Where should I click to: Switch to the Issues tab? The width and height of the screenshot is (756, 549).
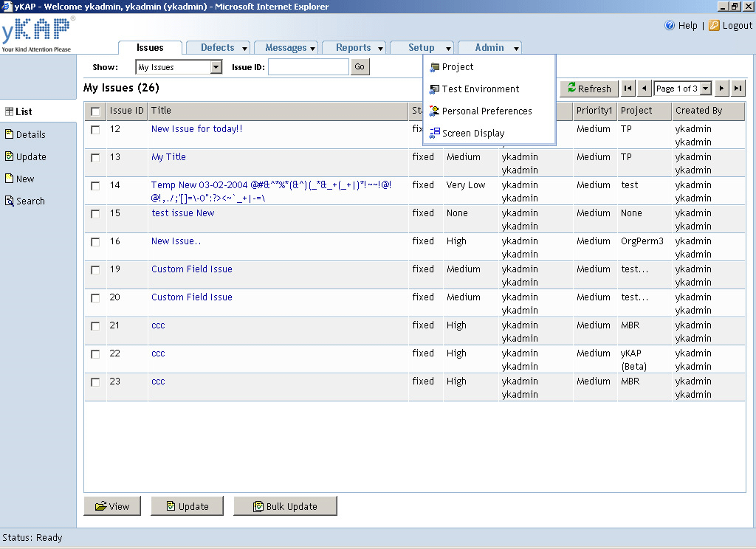[150, 48]
